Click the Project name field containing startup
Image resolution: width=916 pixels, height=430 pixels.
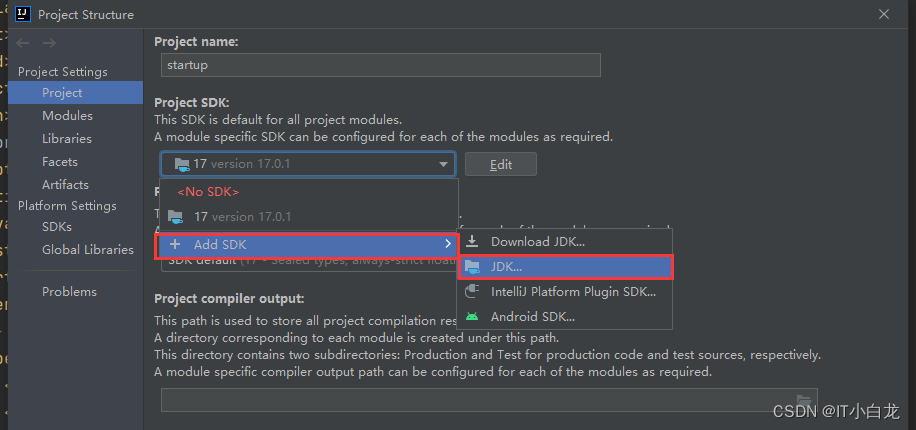(x=381, y=65)
